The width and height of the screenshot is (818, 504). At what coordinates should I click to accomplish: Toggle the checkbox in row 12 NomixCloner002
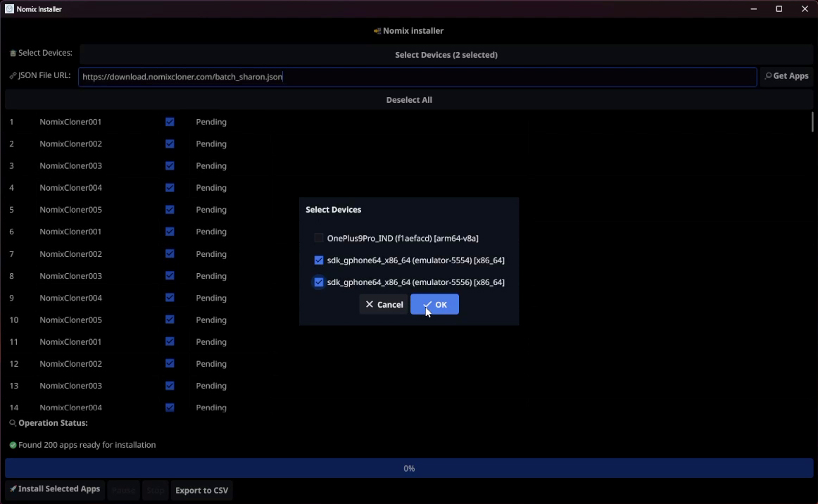pyautogui.click(x=170, y=363)
